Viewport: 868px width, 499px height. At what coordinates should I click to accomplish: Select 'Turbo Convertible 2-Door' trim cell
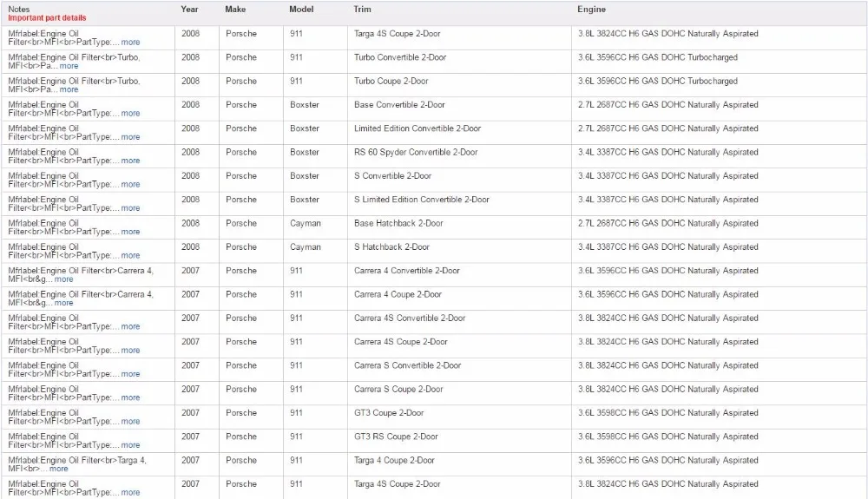399,57
